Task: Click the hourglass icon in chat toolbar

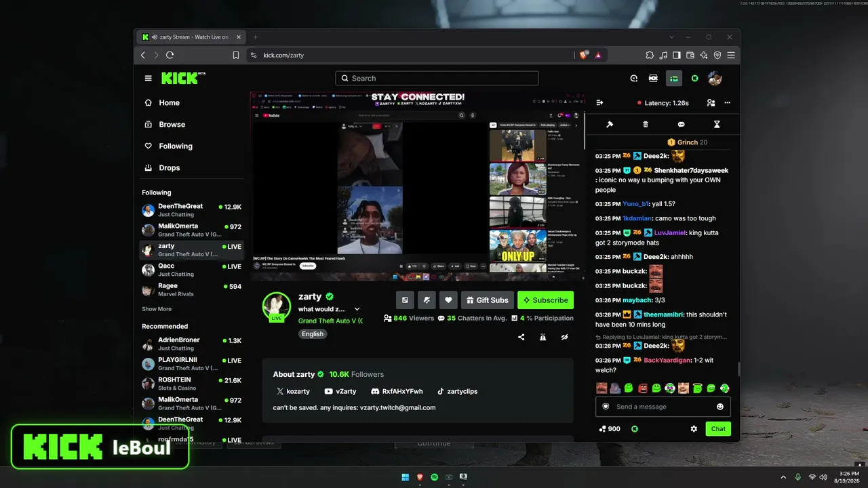Action: tap(717, 124)
